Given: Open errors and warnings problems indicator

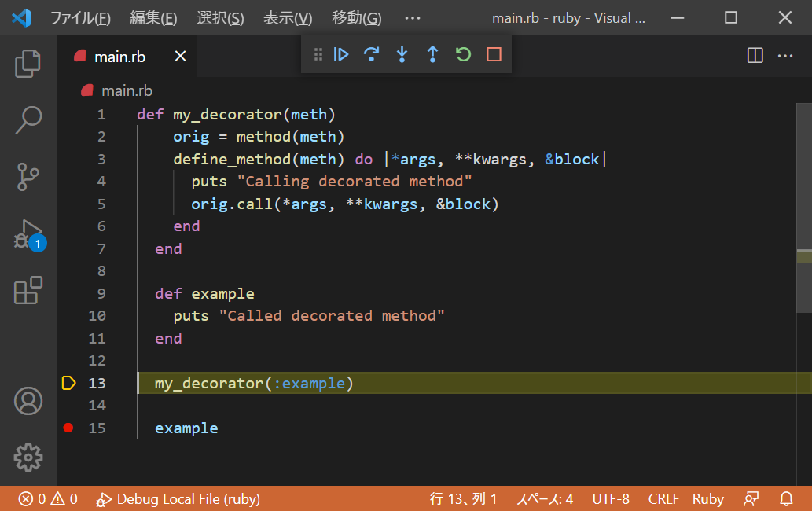Looking at the screenshot, I should click(x=48, y=499).
